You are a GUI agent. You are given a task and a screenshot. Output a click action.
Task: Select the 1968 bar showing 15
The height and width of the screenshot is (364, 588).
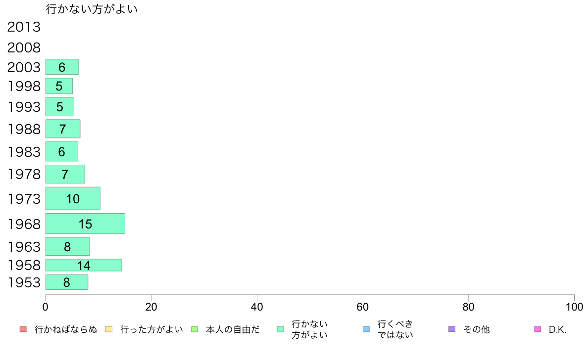click(x=85, y=224)
